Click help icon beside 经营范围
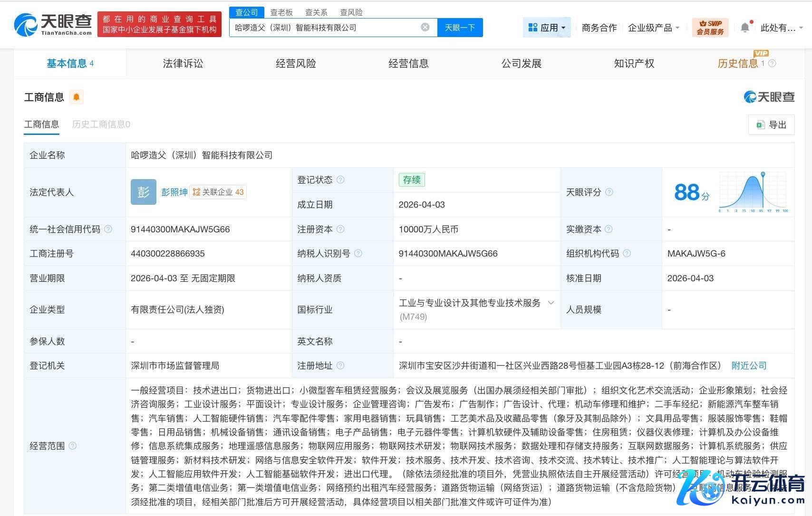Screen dimensions: 812x516 tap(73, 446)
